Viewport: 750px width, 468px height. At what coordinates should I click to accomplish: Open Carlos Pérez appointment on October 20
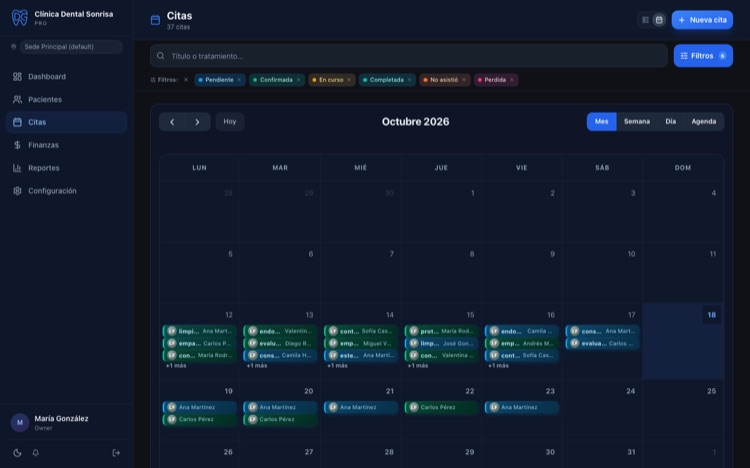pyautogui.click(x=280, y=419)
